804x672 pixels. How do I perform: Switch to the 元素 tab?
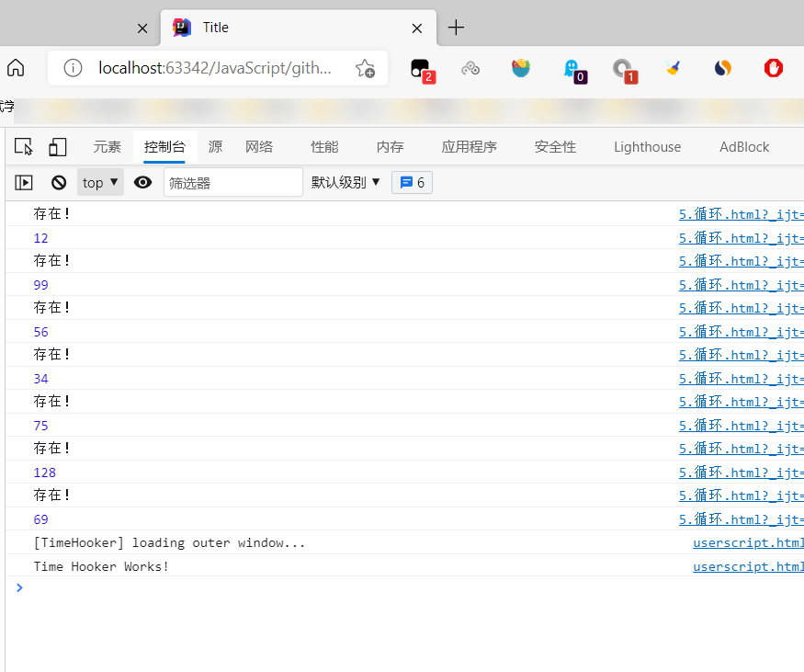pyautogui.click(x=108, y=147)
